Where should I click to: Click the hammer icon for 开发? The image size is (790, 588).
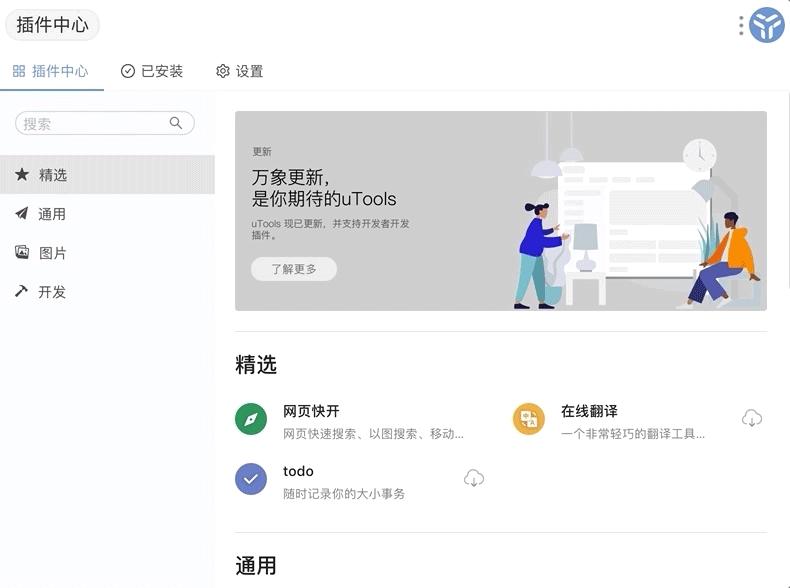(x=21, y=291)
